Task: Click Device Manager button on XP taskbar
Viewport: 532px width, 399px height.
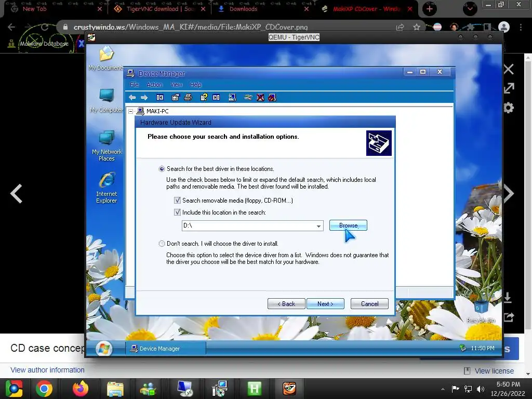Action: [x=166, y=349]
